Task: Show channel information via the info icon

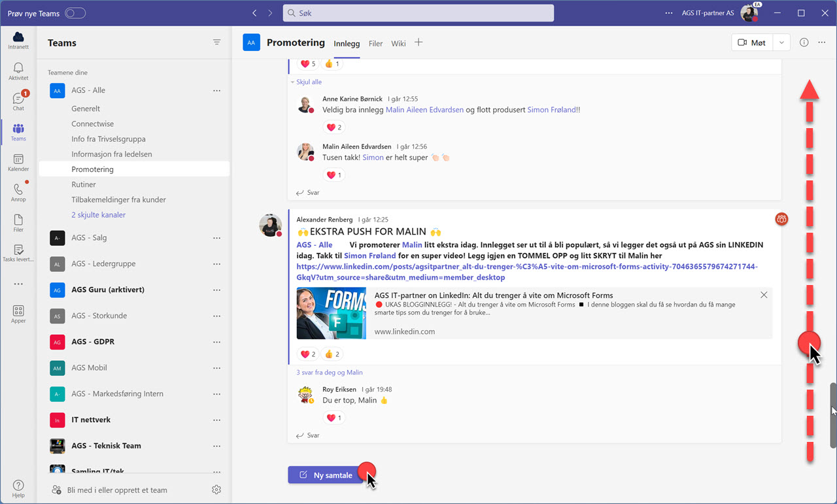Action: point(804,42)
